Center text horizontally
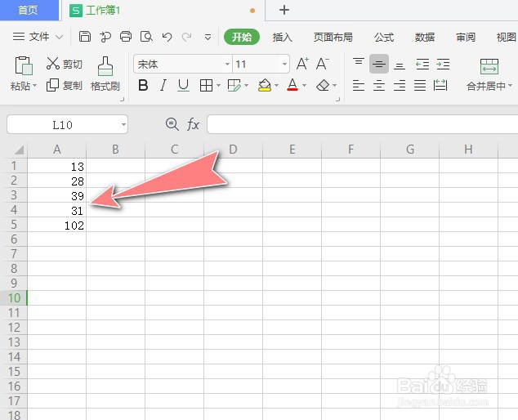Image resolution: width=518 pixels, height=420 pixels. [x=379, y=86]
